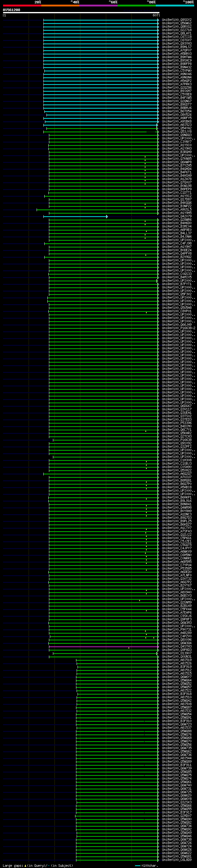This screenshot has width=197, height=868.
Task: Click the UniRef100_P53396 label
Action: tap(176, 423)
